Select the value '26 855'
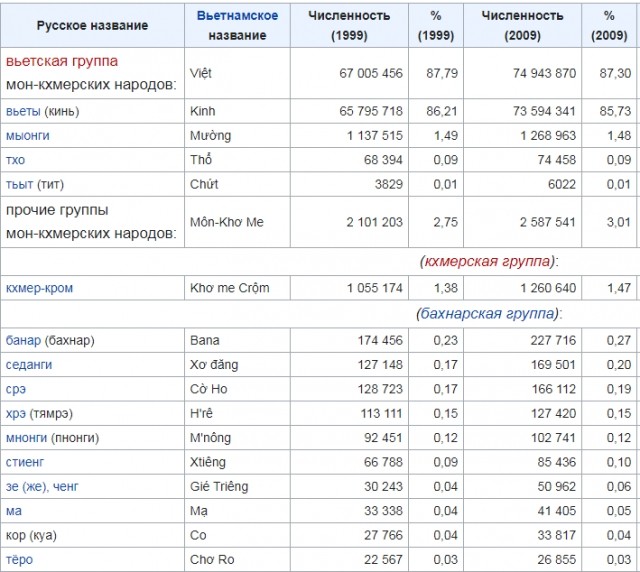This screenshot has height=572, width=640. [556, 559]
